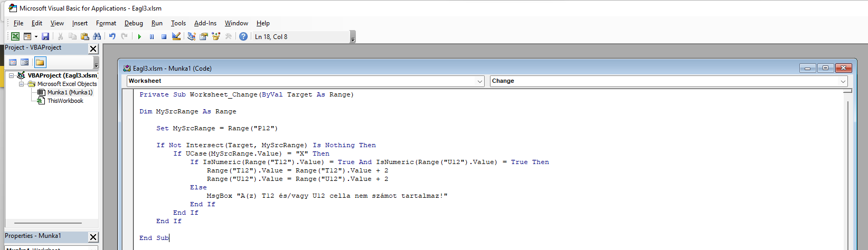Image resolution: width=868 pixels, height=250 pixels.
Task: Click View Object in Project panel
Action: (x=24, y=62)
